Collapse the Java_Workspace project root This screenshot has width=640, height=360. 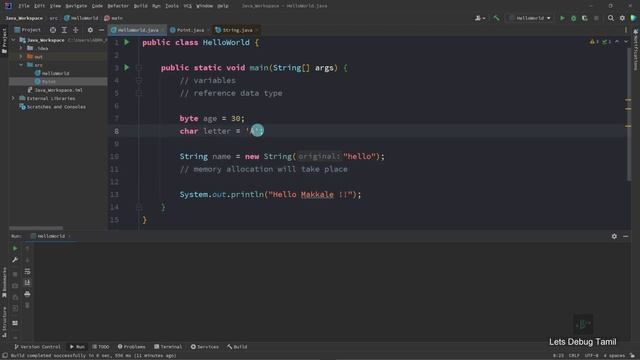[x=14, y=40]
